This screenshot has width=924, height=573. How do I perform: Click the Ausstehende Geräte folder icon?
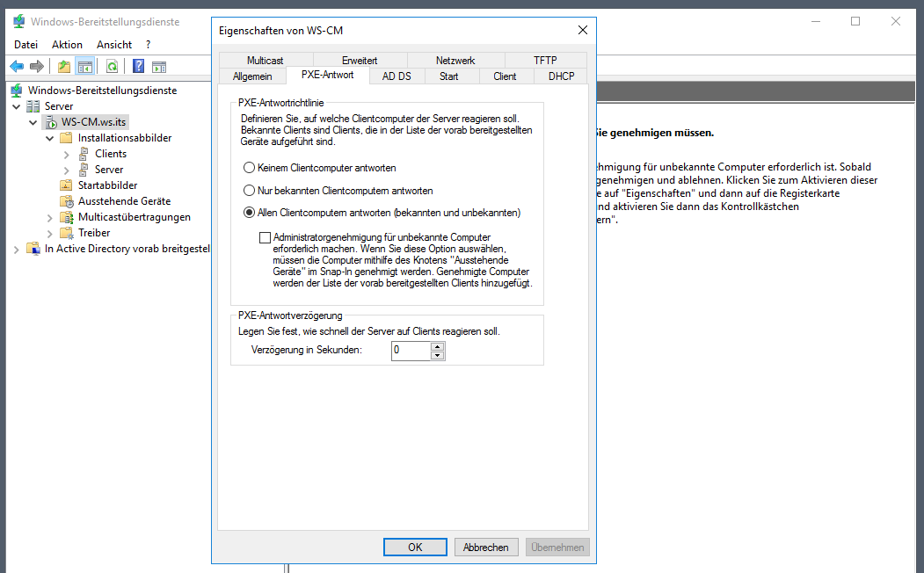click(67, 201)
